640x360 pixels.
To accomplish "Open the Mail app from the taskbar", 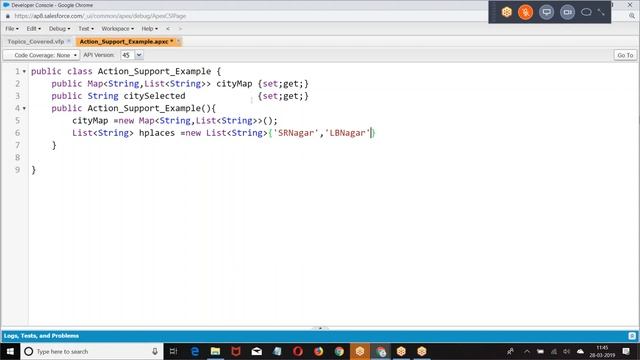I will (257, 351).
